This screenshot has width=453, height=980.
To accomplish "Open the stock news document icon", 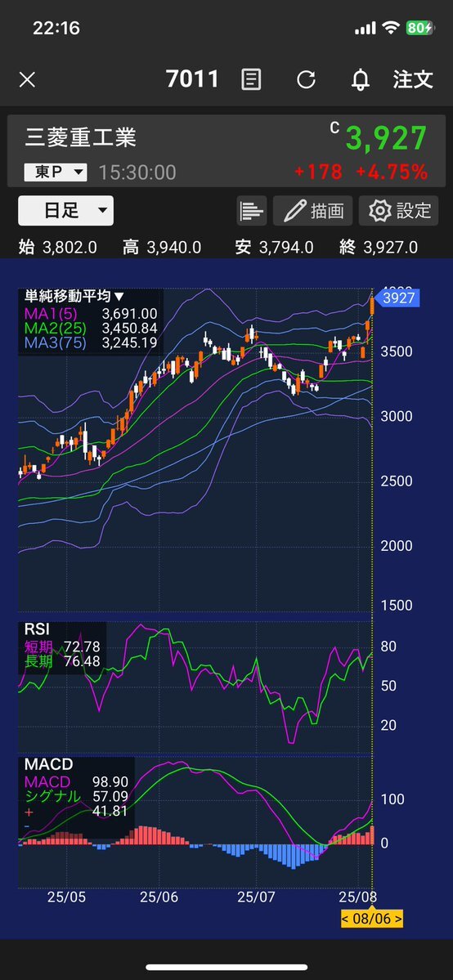I will 251,80.
